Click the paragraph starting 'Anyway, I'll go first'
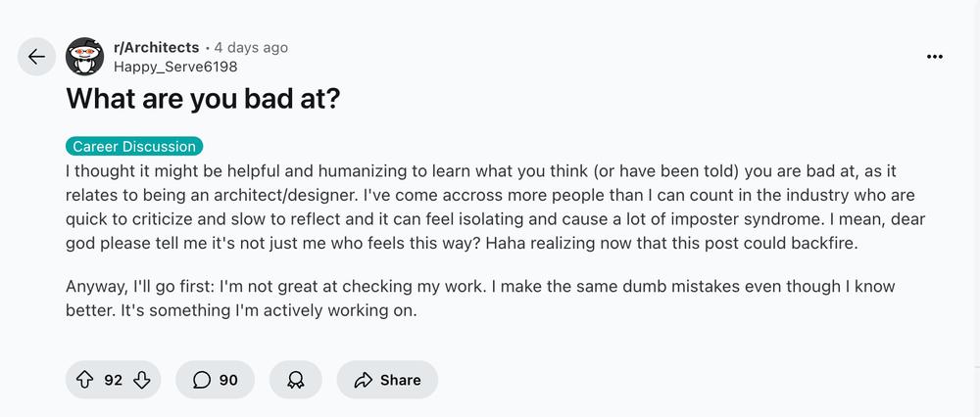Image resolution: width=980 pixels, height=417 pixels. (x=480, y=298)
